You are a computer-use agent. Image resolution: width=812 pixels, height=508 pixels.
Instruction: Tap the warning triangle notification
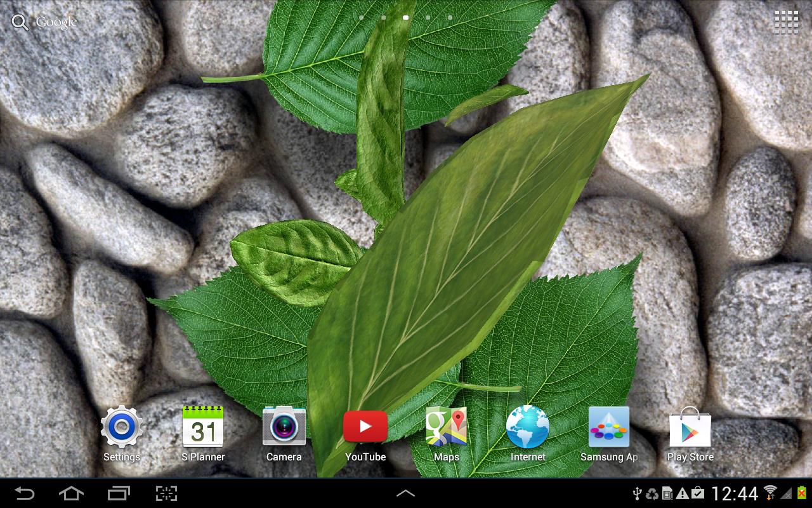(x=683, y=493)
